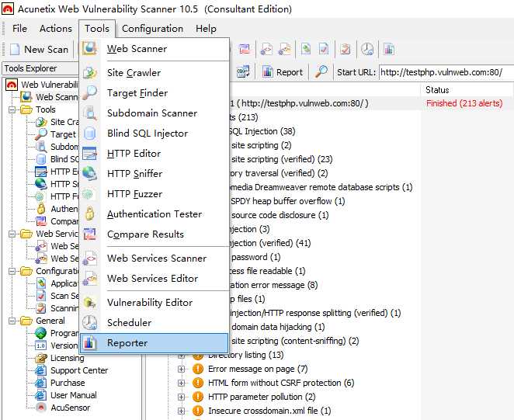This screenshot has height=420, width=514.
Task: Select Compare Results in Tools Explorer tree
Action: [57, 221]
